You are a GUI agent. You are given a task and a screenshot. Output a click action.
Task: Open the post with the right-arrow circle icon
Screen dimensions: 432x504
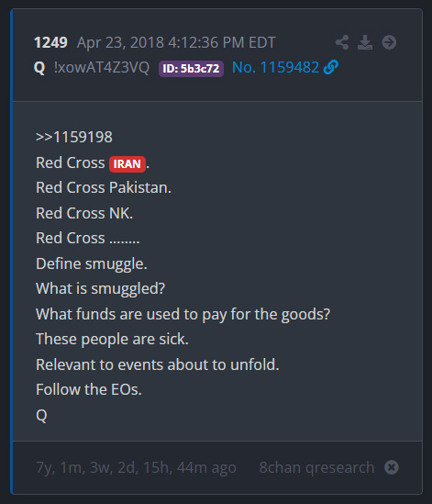coord(389,42)
